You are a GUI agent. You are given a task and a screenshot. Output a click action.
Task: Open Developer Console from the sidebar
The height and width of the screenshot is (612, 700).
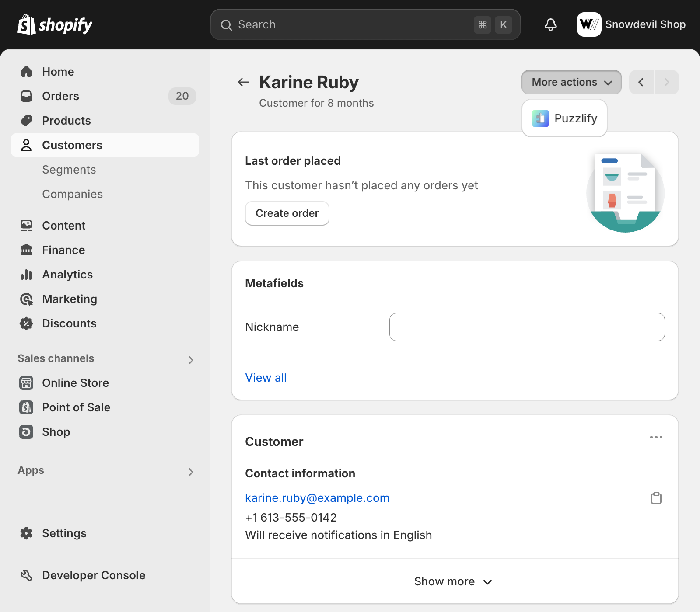coord(93,575)
